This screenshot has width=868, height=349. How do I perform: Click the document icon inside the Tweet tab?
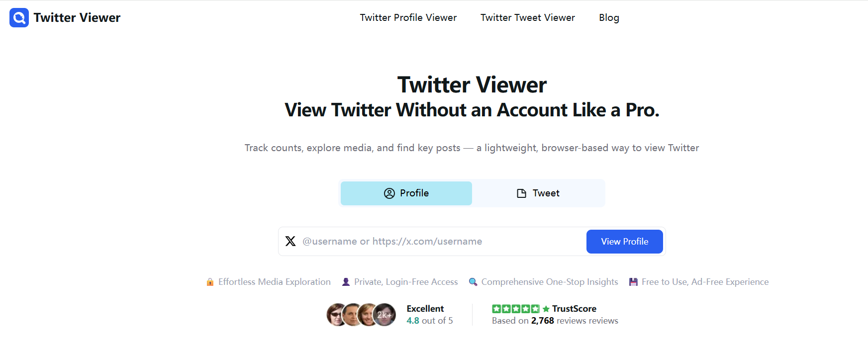point(521,193)
